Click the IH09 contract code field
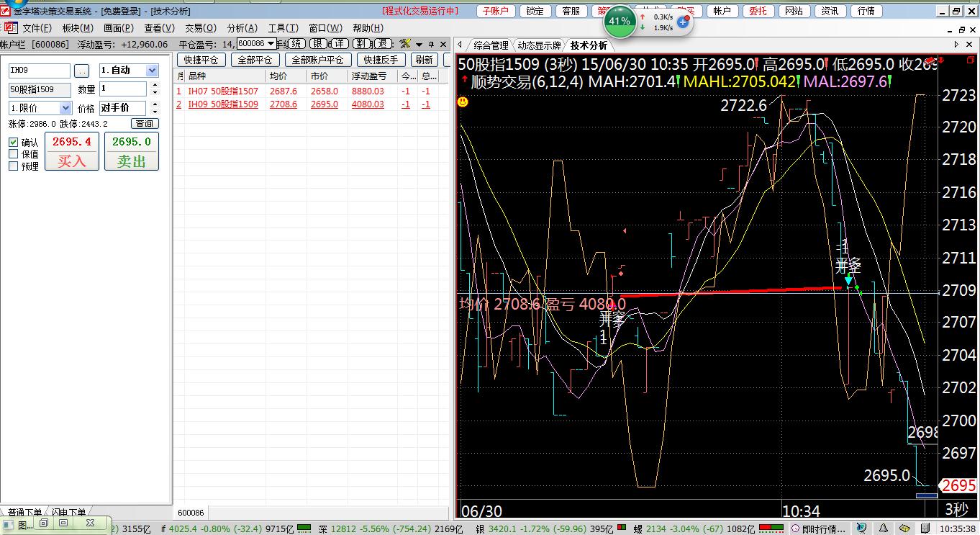The height and width of the screenshot is (535, 980). pyautogui.click(x=40, y=71)
